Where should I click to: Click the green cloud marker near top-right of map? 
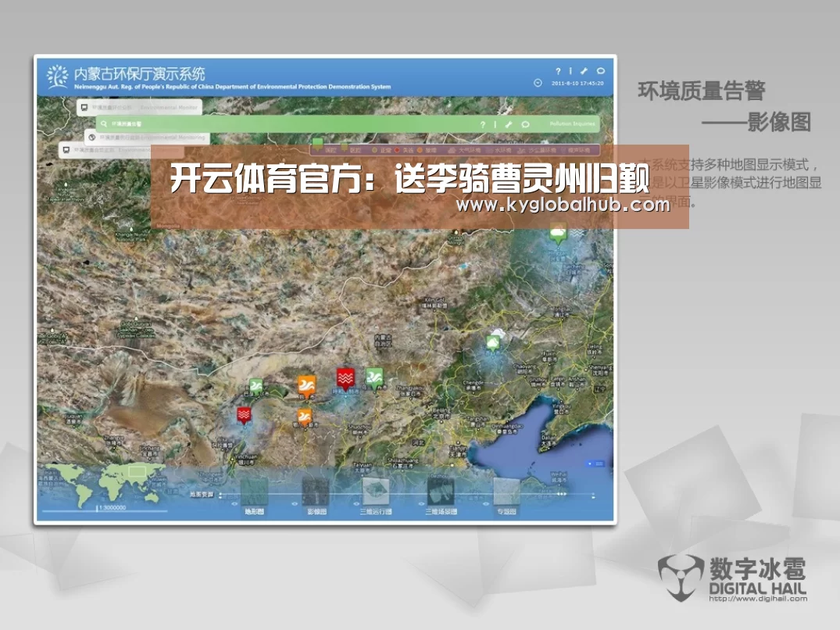558,234
